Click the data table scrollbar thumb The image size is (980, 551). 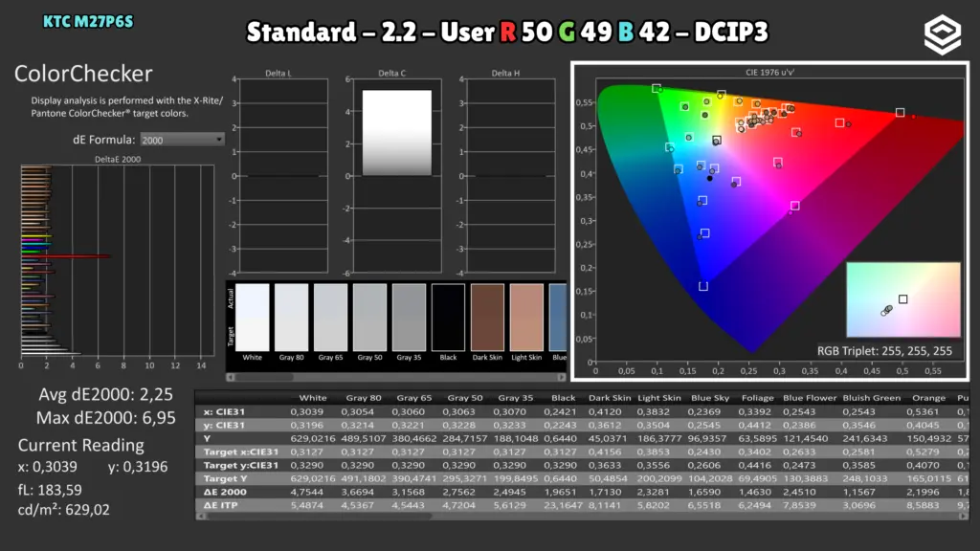click(318, 516)
